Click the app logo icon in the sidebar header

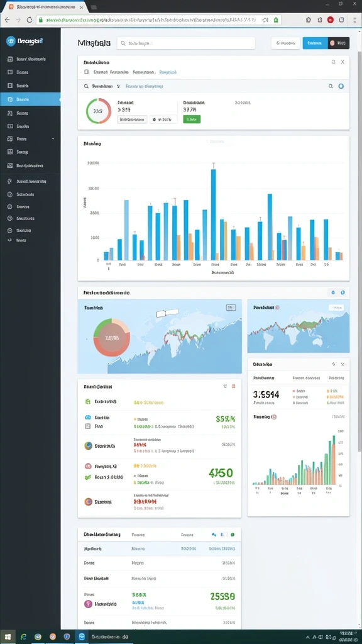[x=11, y=41]
